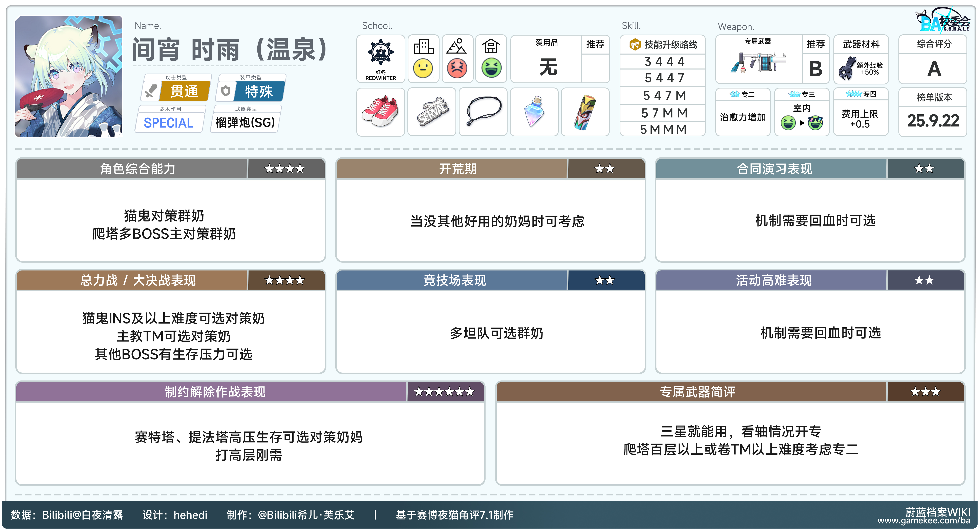The height and width of the screenshot is (531, 980).
Task: Select the 贯通 attack type badge
Action: [x=184, y=91]
